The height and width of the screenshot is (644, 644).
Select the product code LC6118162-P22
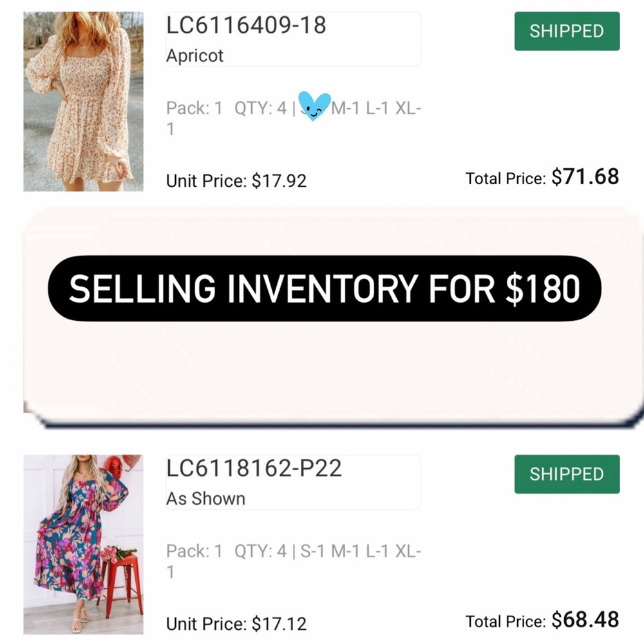point(254,469)
